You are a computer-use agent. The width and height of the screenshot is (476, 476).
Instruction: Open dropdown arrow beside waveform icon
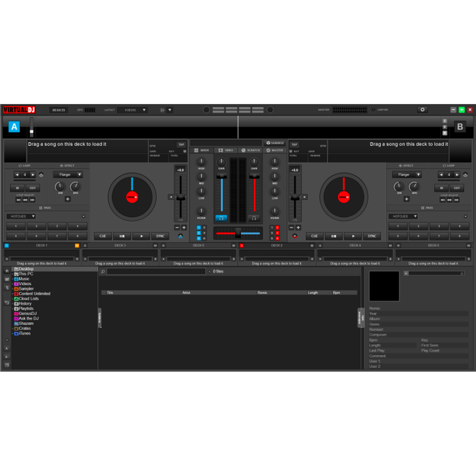(170, 110)
